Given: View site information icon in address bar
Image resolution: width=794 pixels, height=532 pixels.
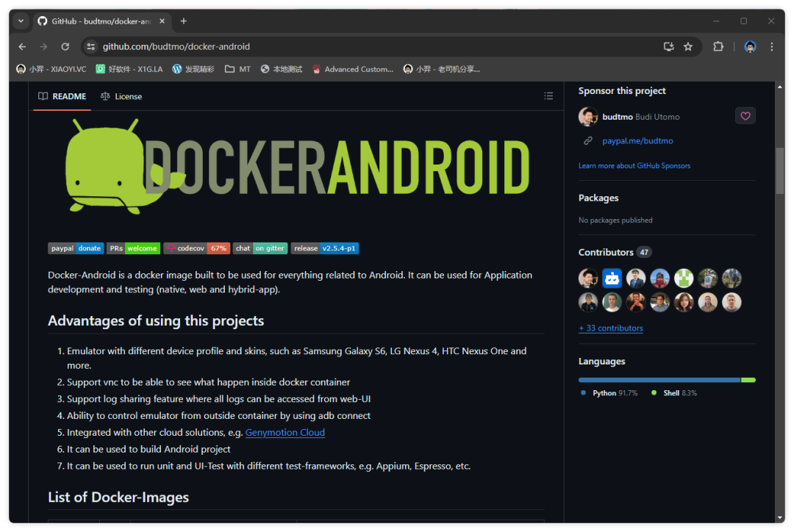Looking at the screenshot, I should (x=90, y=47).
